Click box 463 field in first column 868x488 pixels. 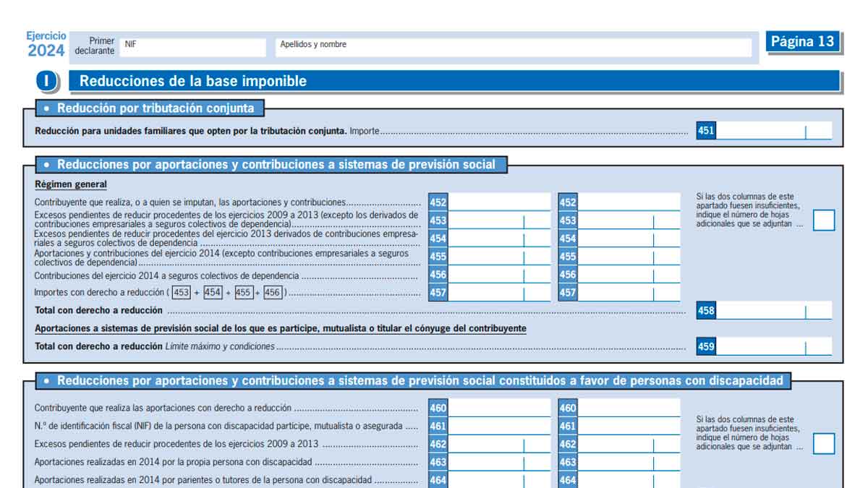coord(500,462)
